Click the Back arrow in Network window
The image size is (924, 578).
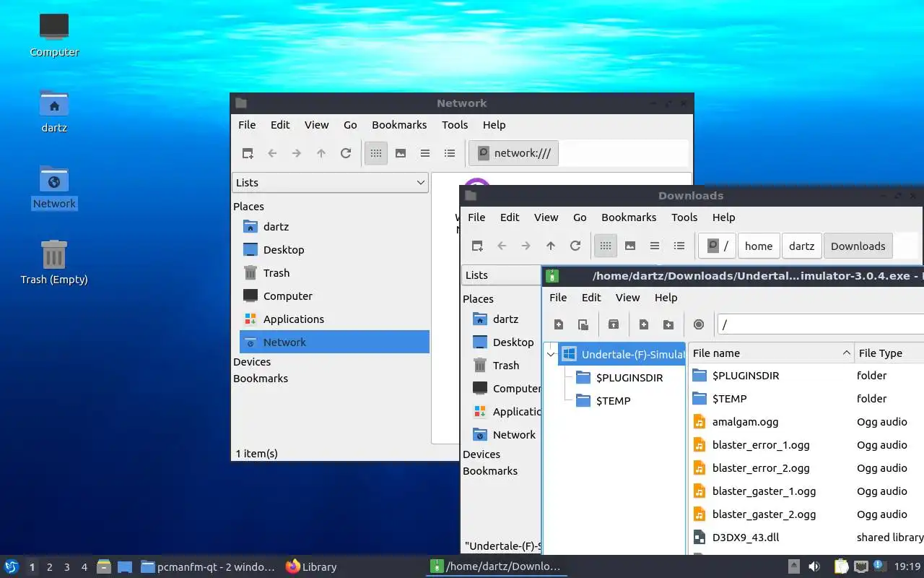[272, 153]
